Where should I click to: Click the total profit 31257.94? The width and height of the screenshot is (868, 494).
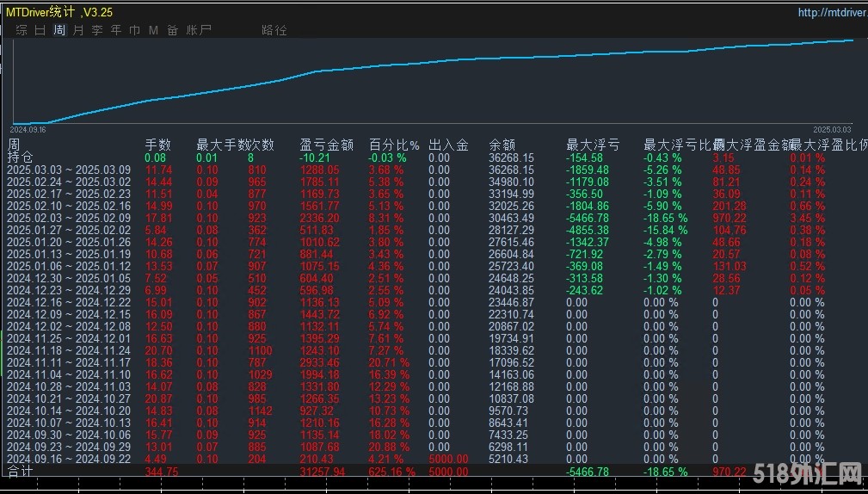[x=323, y=472]
